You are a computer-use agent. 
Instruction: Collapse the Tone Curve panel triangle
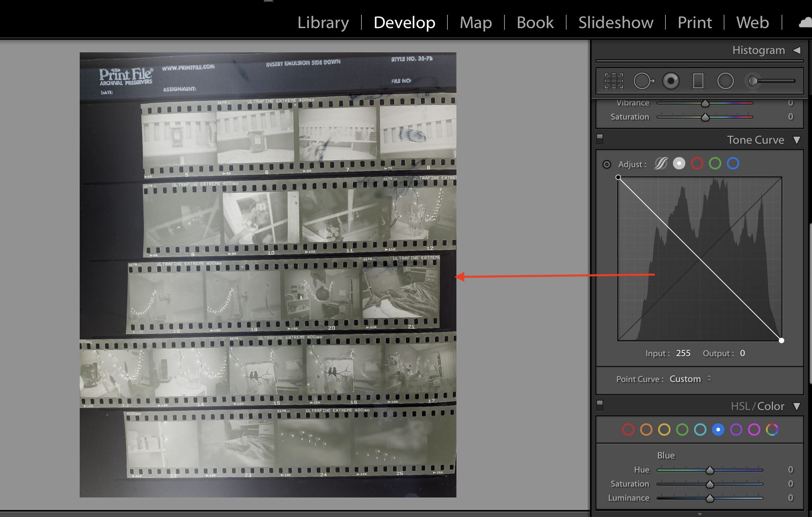point(797,140)
